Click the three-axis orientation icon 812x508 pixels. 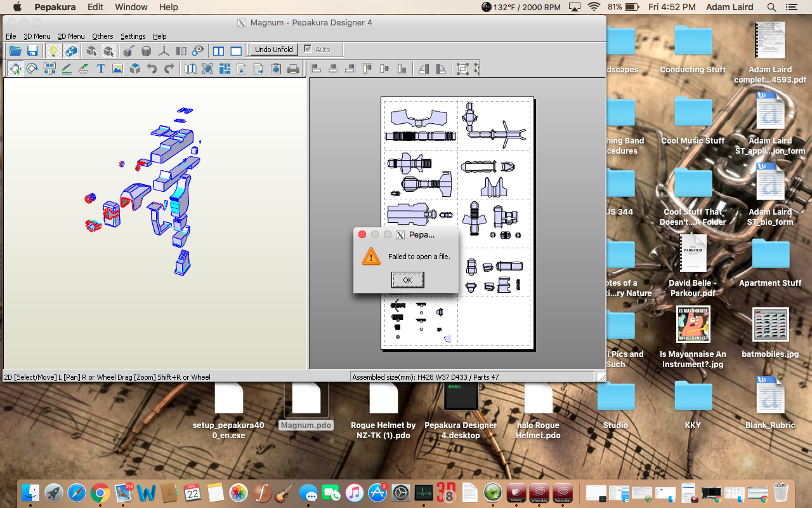[x=164, y=51]
